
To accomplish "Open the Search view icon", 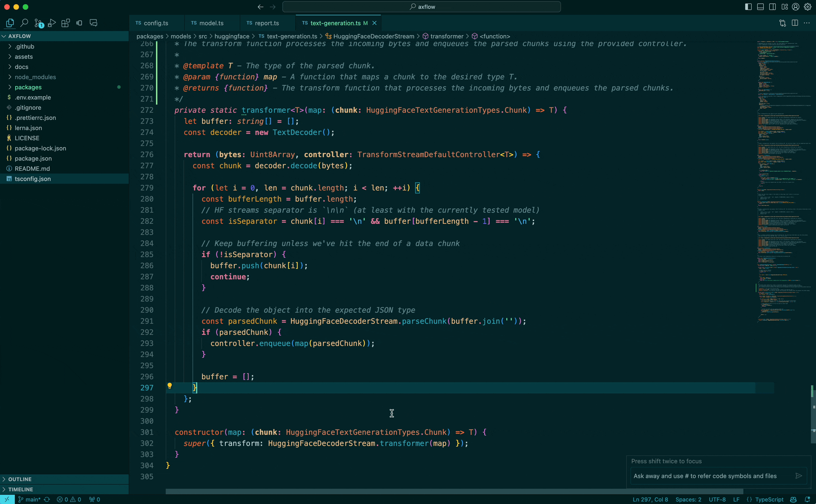I will point(24,23).
